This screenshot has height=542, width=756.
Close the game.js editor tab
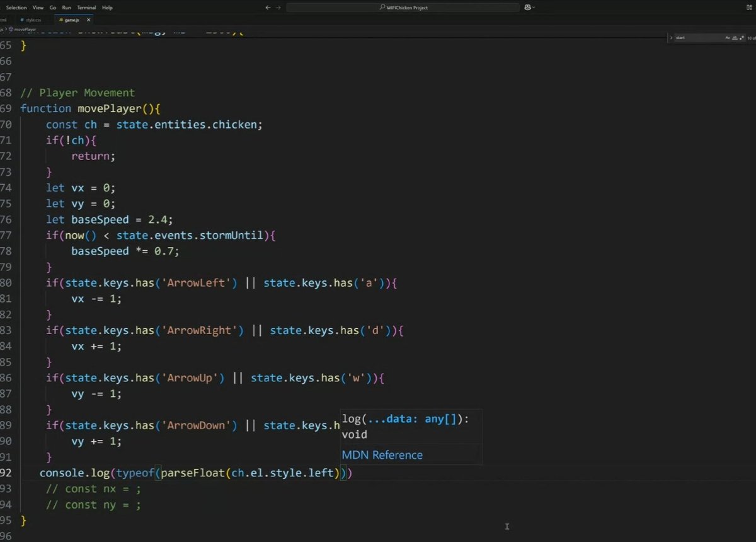(88, 20)
